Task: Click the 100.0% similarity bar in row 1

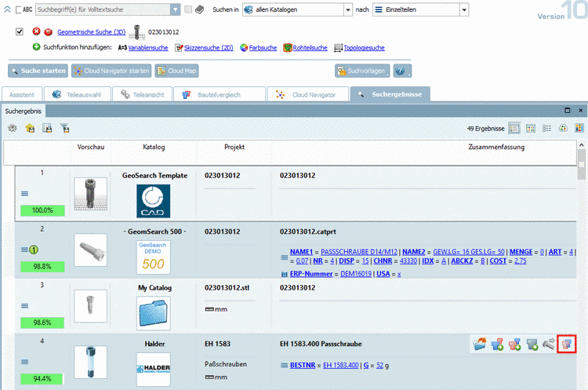Action: tap(42, 210)
